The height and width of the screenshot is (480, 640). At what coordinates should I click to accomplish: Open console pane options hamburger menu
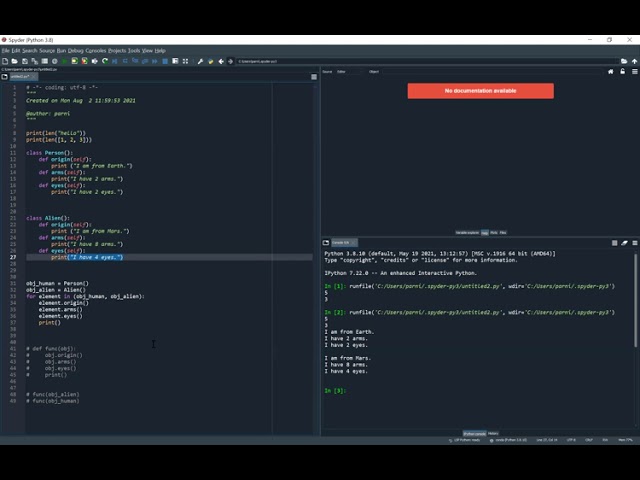pyautogui.click(x=635, y=243)
